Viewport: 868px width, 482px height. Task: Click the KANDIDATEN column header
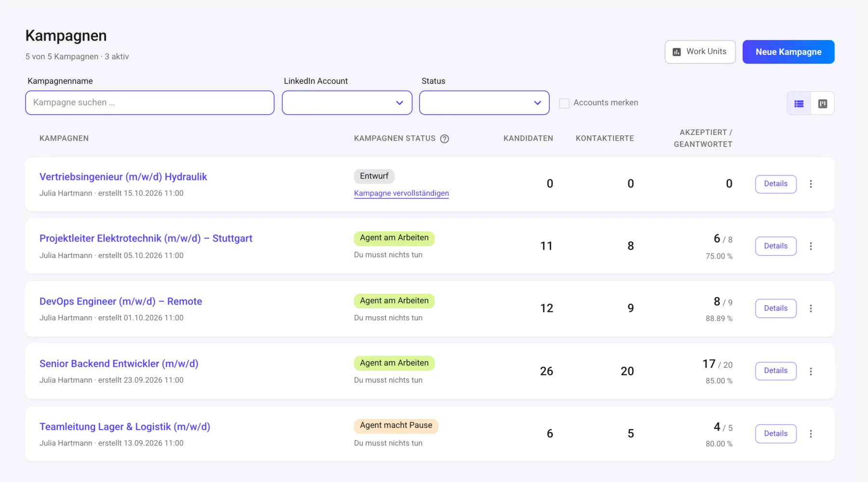528,138
